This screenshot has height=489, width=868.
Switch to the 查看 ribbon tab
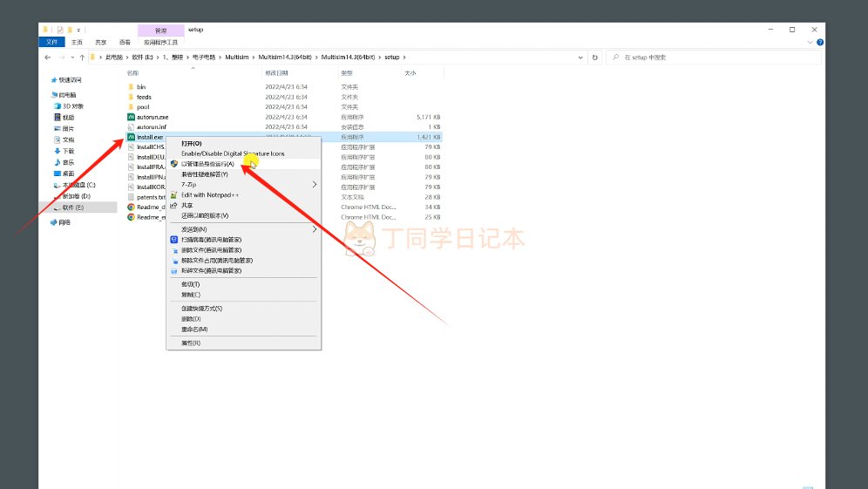pos(125,42)
